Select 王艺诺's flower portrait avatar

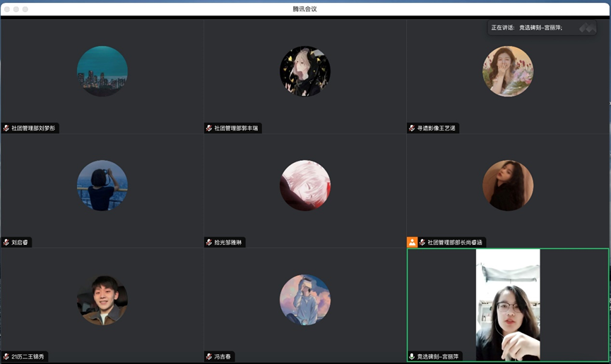[x=508, y=71]
